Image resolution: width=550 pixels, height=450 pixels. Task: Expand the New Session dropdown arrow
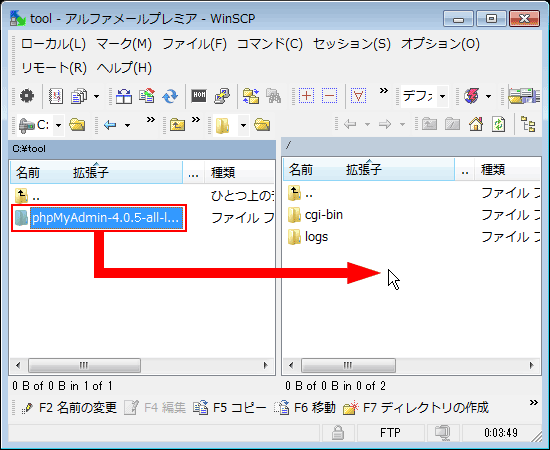(488, 96)
